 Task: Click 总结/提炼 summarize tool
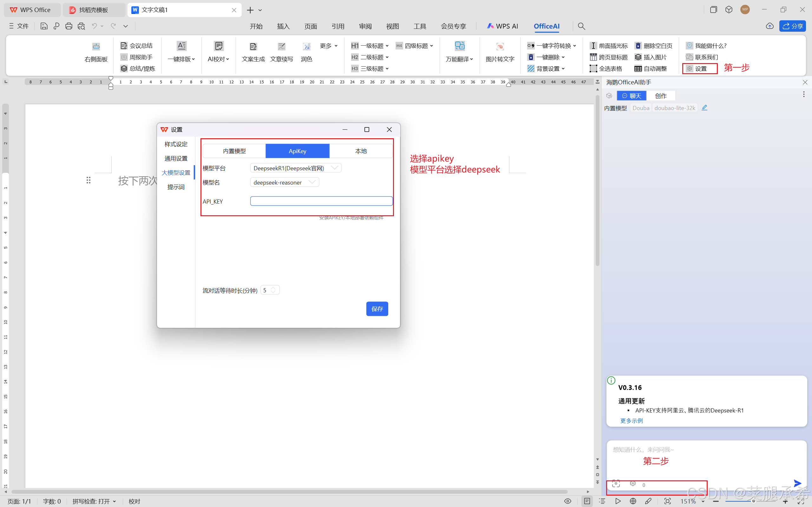[x=138, y=68]
